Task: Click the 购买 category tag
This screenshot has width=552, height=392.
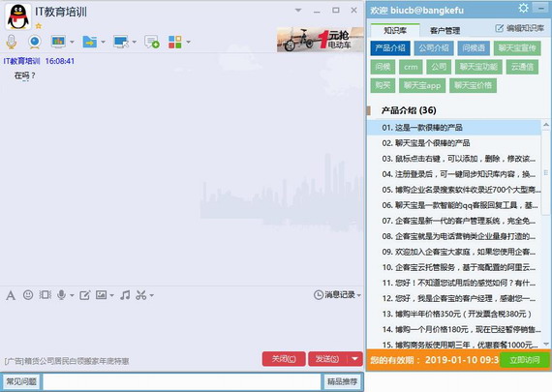Action: click(x=383, y=85)
